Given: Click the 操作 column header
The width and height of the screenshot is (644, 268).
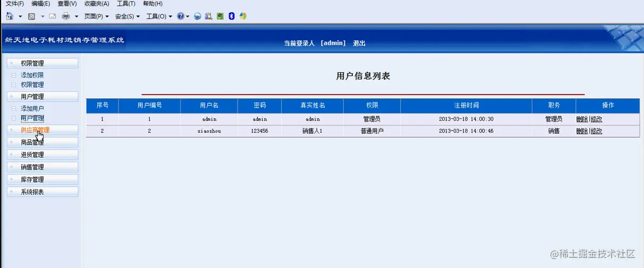Looking at the screenshot, I should click(608, 106).
